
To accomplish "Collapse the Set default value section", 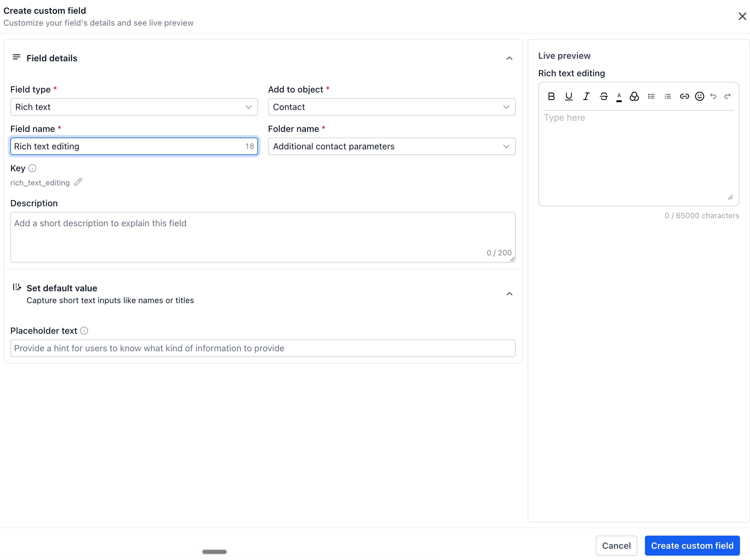I will click(x=509, y=294).
